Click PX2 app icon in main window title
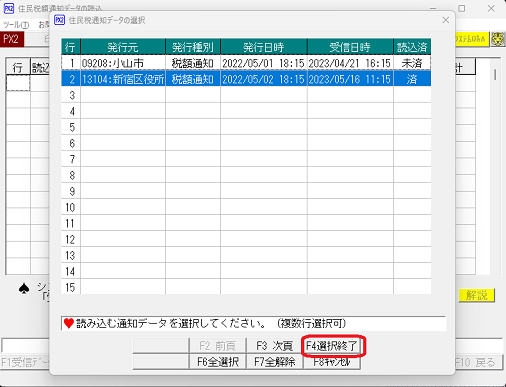Image resolution: width=506 pixels, height=387 pixels. [9, 8]
